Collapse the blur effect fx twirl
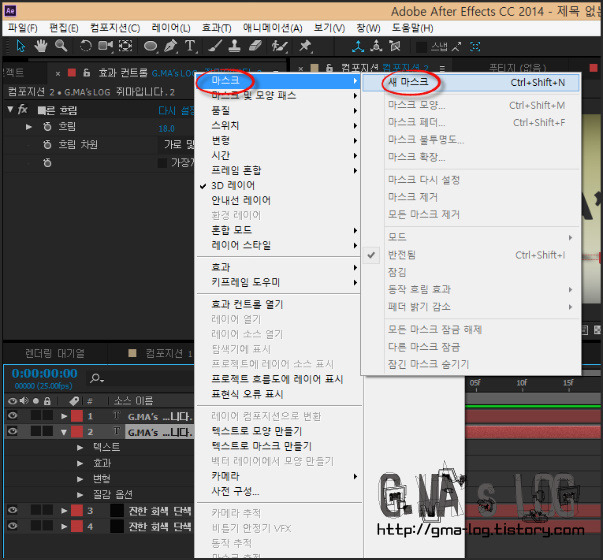The image size is (603, 560). click(x=10, y=110)
